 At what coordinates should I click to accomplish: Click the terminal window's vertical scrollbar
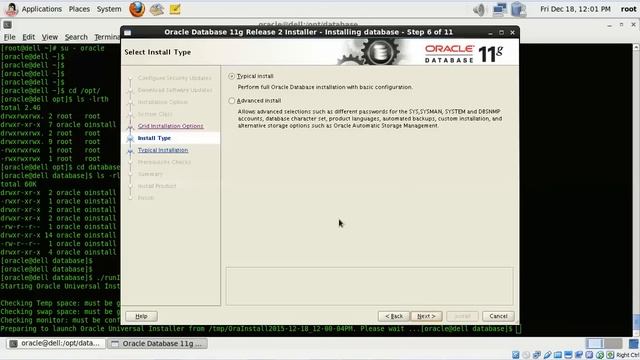(x=636, y=190)
